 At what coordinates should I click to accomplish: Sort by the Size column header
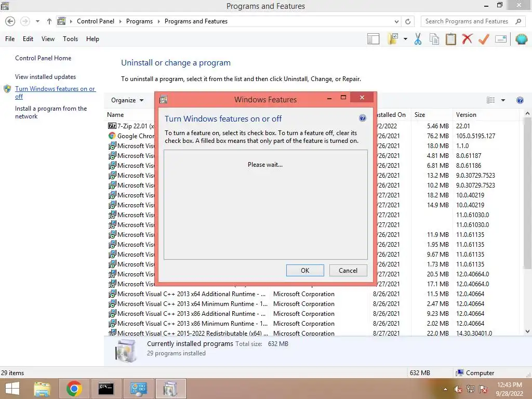pos(432,115)
